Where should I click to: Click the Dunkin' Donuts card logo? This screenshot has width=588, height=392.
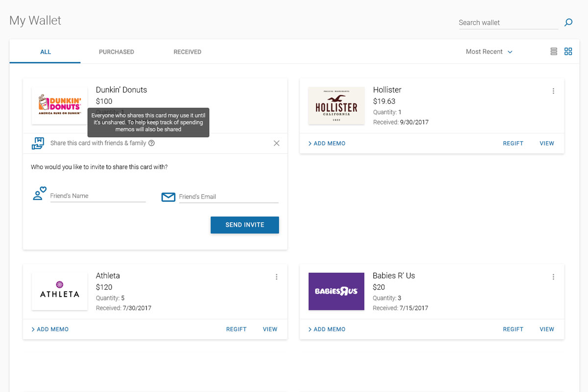[x=60, y=105]
